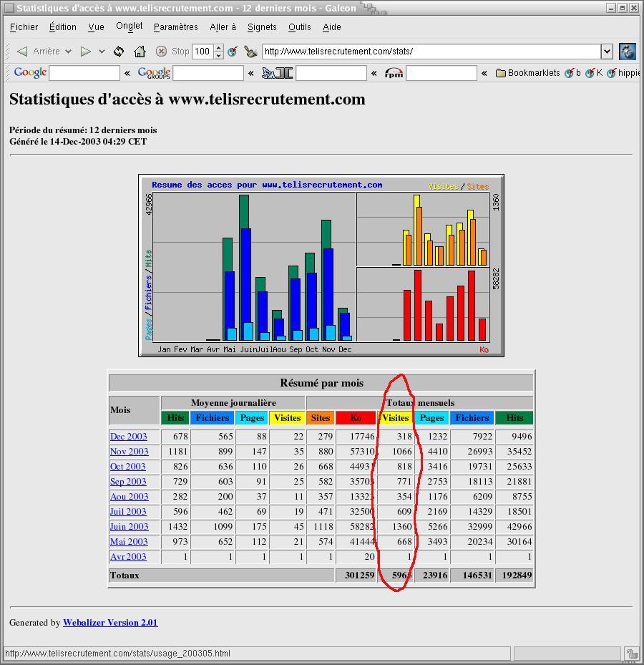Collapse the rpm search field with « arrow
Screen dimensions: 644x665
pyautogui.click(x=484, y=73)
